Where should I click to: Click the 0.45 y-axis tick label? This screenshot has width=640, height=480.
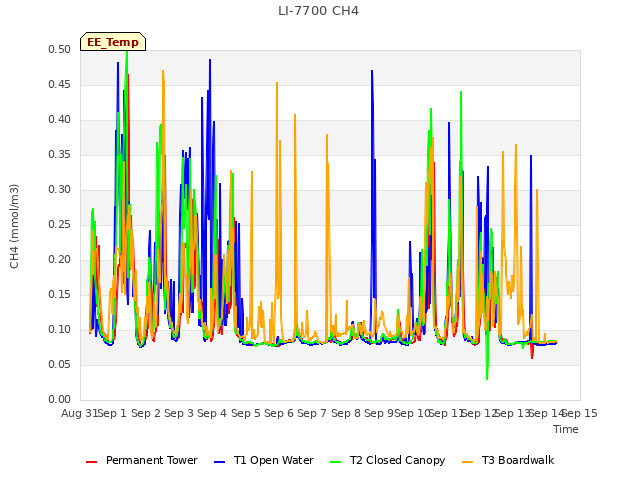[60, 84]
